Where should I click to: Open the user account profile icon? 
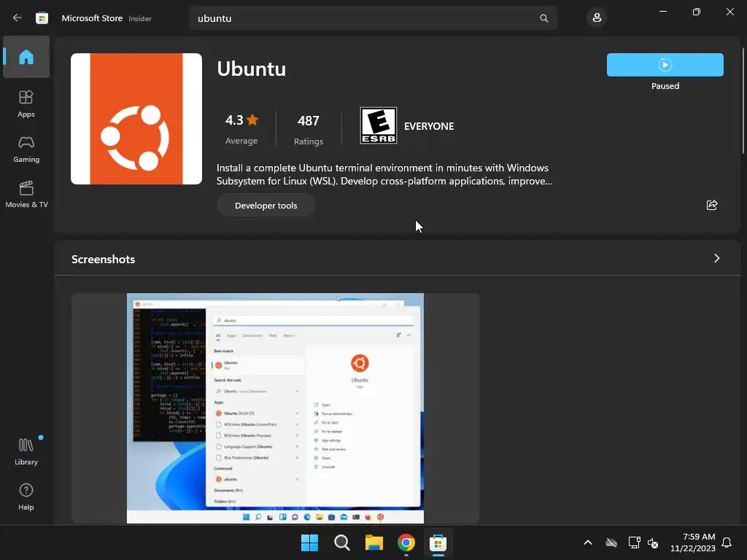point(597,18)
